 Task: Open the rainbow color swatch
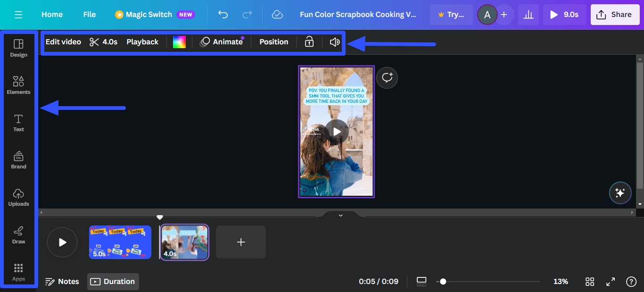(179, 42)
